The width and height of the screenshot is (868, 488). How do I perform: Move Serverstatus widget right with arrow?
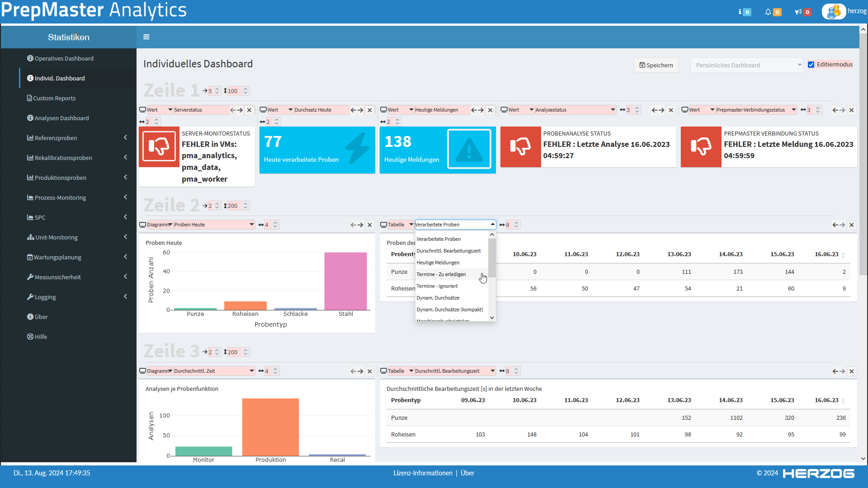coord(240,110)
